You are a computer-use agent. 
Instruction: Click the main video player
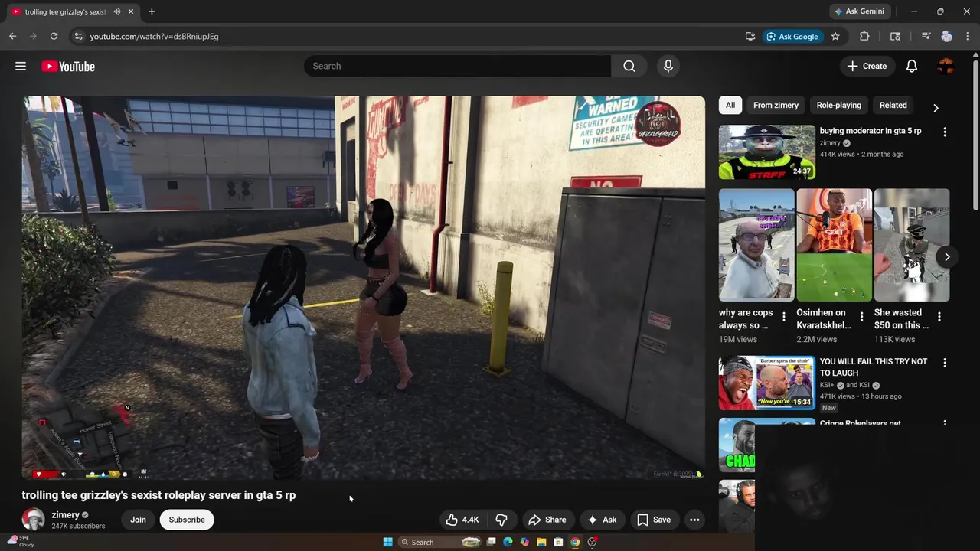[x=364, y=288]
